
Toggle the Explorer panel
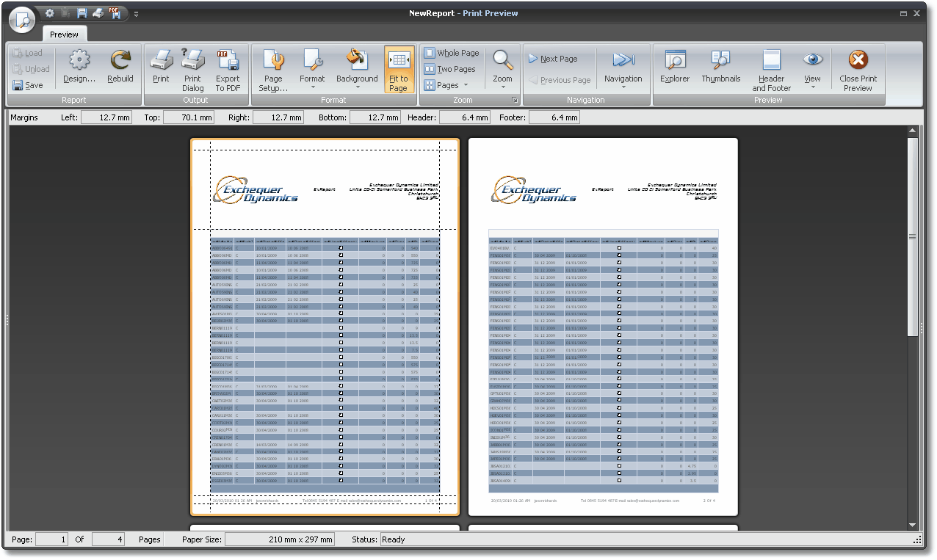(675, 68)
